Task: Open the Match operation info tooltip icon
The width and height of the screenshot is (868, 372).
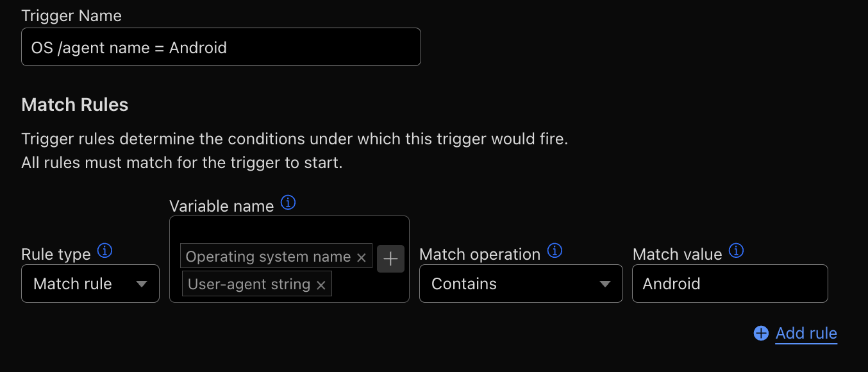Action: click(x=555, y=251)
